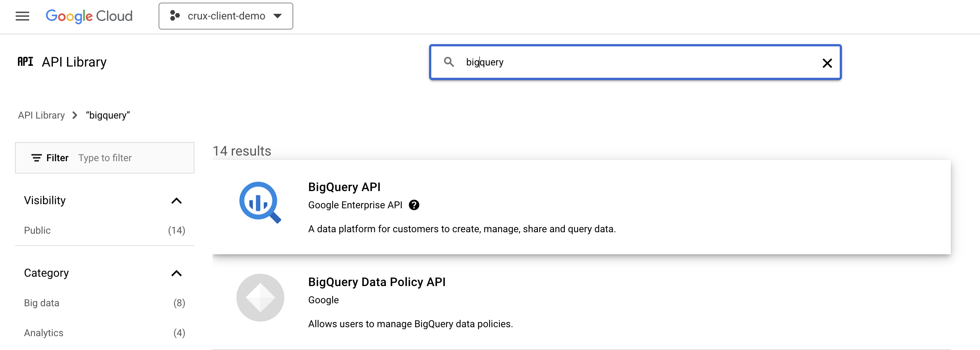
Task: Click the Google provider label under Data Policy API
Action: click(324, 300)
